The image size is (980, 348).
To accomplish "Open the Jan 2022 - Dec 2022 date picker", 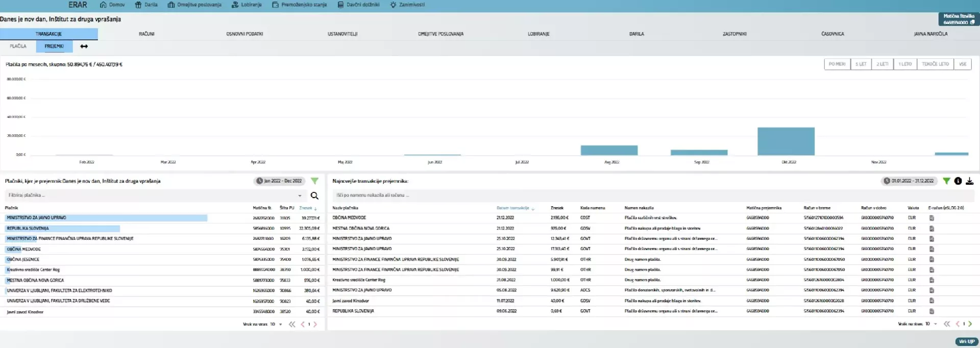I will click(279, 181).
